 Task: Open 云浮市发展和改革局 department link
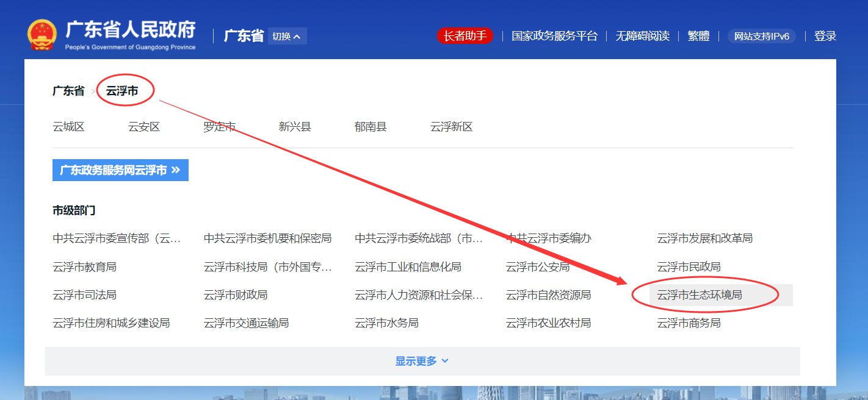pos(704,238)
